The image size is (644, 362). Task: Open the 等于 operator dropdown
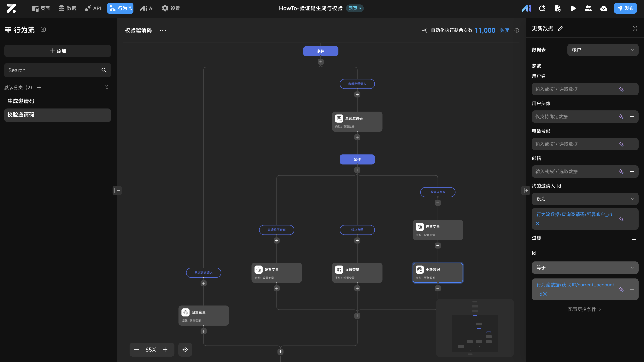[585, 267]
